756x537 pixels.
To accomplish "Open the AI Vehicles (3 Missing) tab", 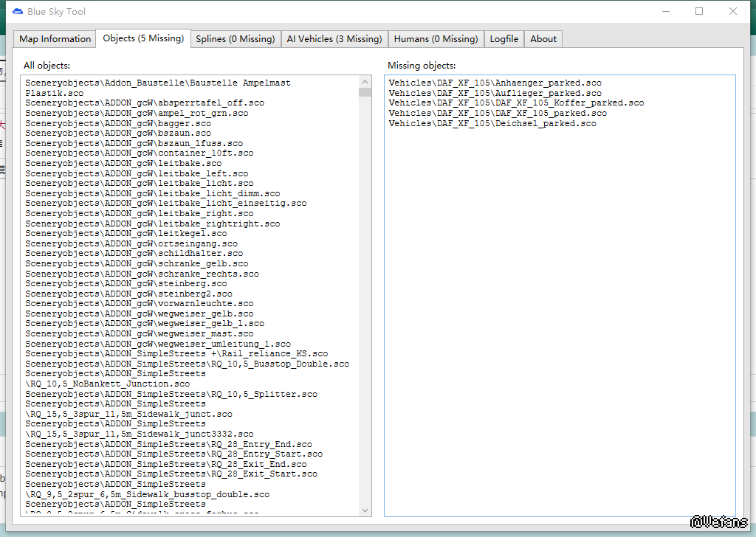I will tap(334, 39).
